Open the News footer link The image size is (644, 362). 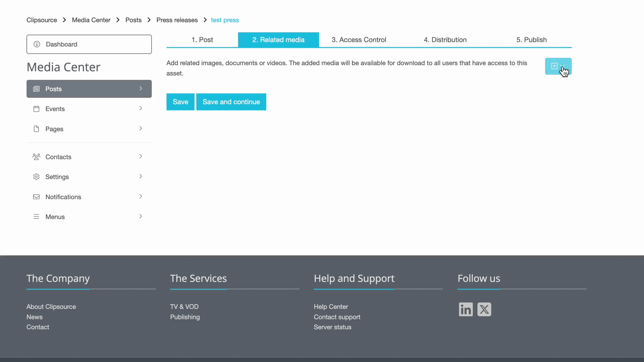35,317
